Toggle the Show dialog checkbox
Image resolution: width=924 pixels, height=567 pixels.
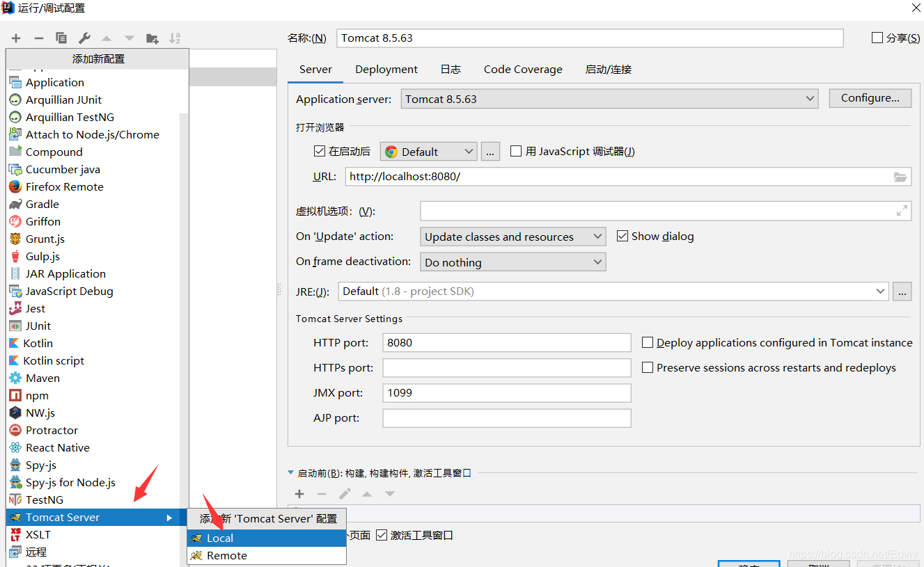[622, 236]
